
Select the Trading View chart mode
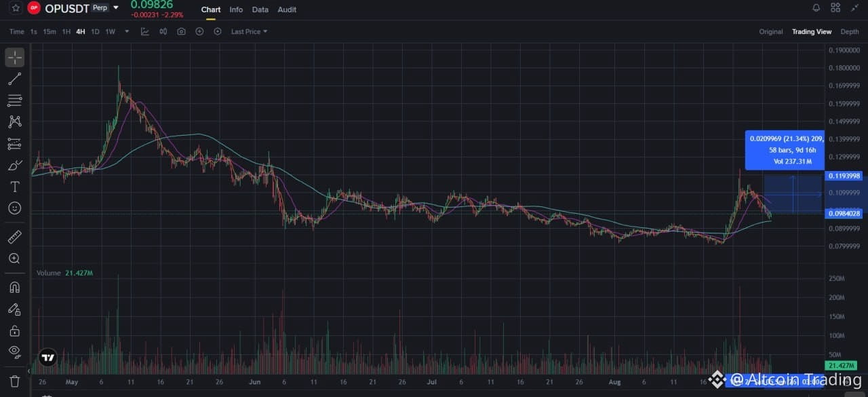tap(812, 32)
